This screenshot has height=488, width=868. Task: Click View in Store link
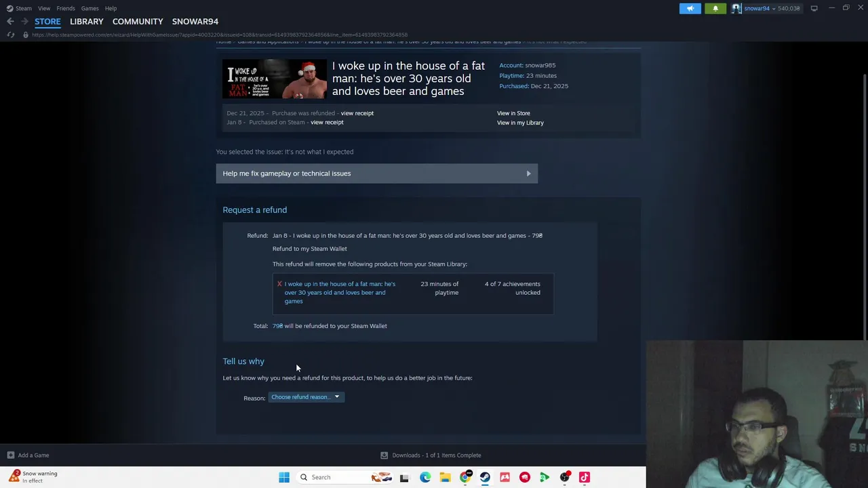pos(513,113)
